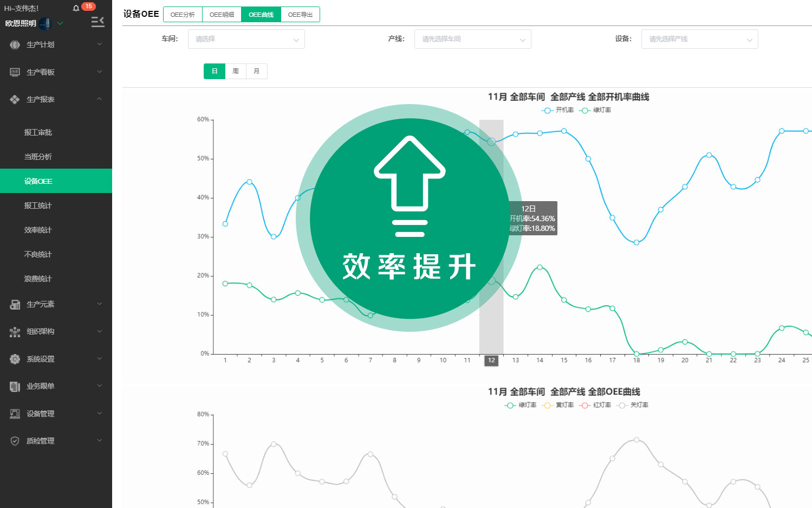Click the 生产元素 sidebar icon
The image size is (812, 508).
click(x=15, y=304)
